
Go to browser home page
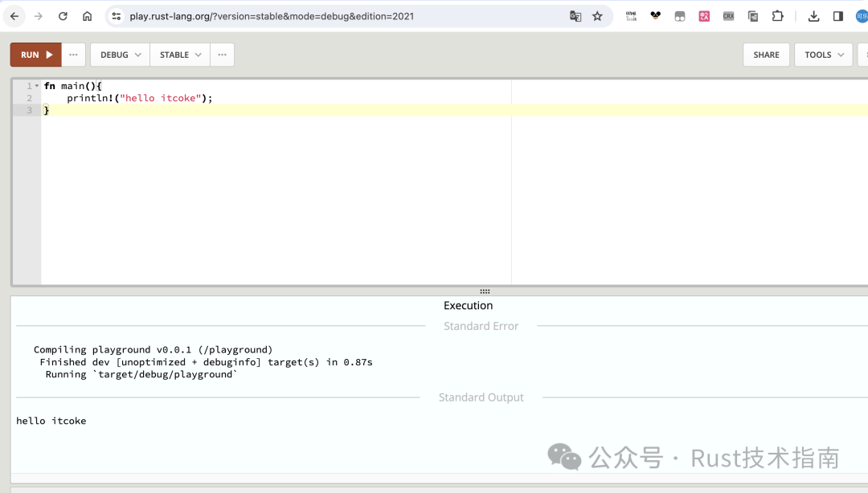coord(87,16)
